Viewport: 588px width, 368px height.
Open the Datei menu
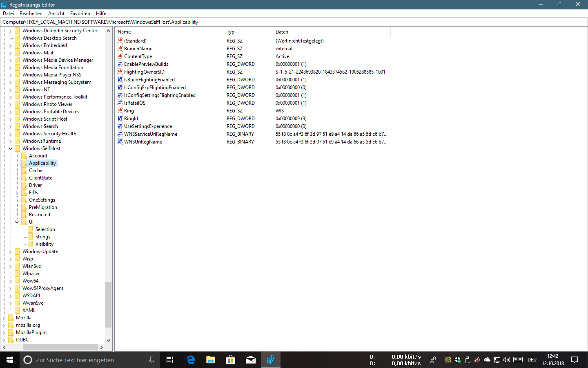(x=8, y=13)
